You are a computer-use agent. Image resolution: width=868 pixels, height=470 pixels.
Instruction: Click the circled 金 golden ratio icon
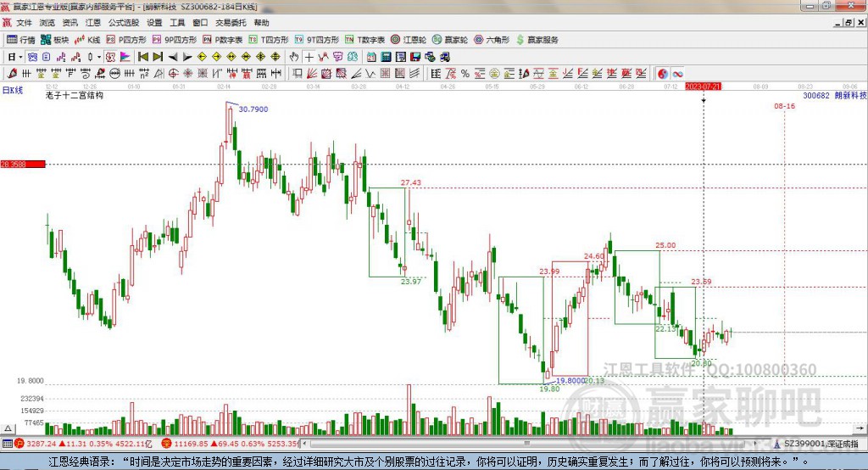pyautogui.click(x=494, y=73)
